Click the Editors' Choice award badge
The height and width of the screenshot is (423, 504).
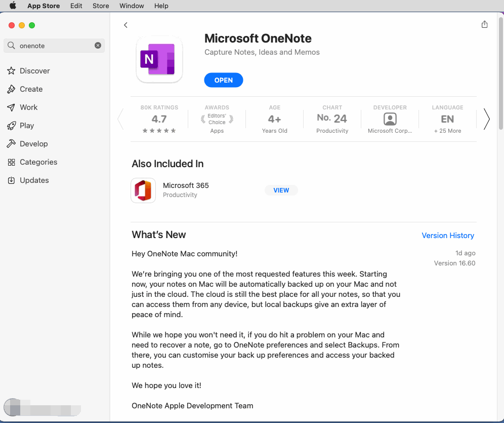coord(217,119)
